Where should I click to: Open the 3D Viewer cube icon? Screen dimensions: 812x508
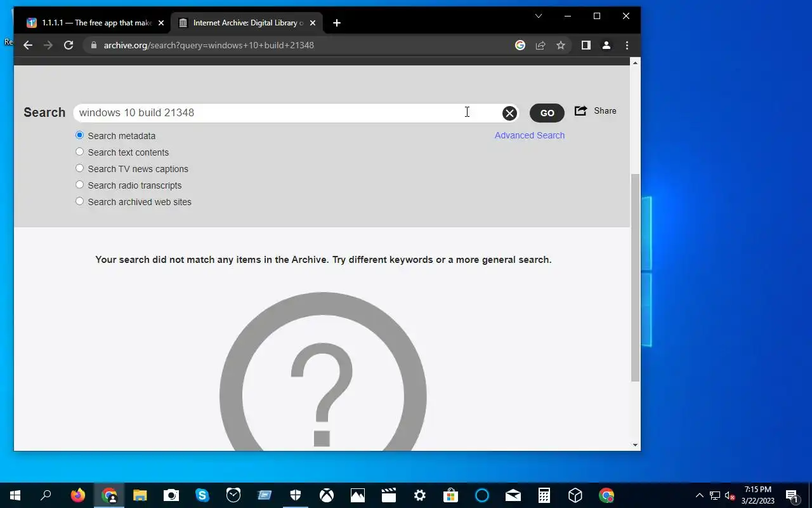coord(575,495)
